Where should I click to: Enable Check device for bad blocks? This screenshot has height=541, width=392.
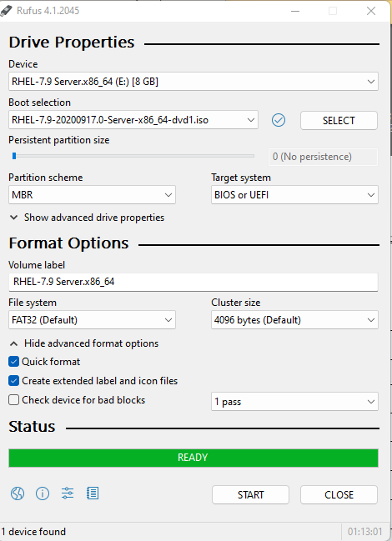tap(14, 400)
